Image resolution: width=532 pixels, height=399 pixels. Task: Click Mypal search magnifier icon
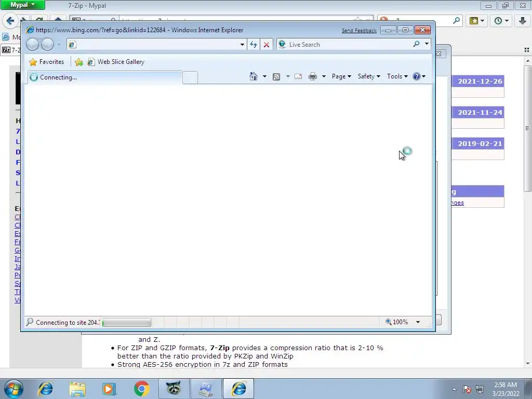click(456, 21)
